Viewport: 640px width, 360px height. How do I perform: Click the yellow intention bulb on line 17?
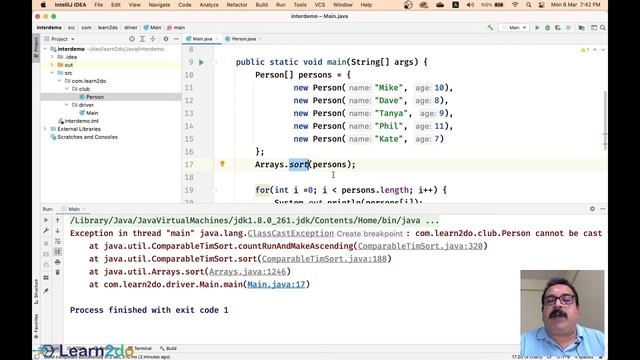(222, 164)
